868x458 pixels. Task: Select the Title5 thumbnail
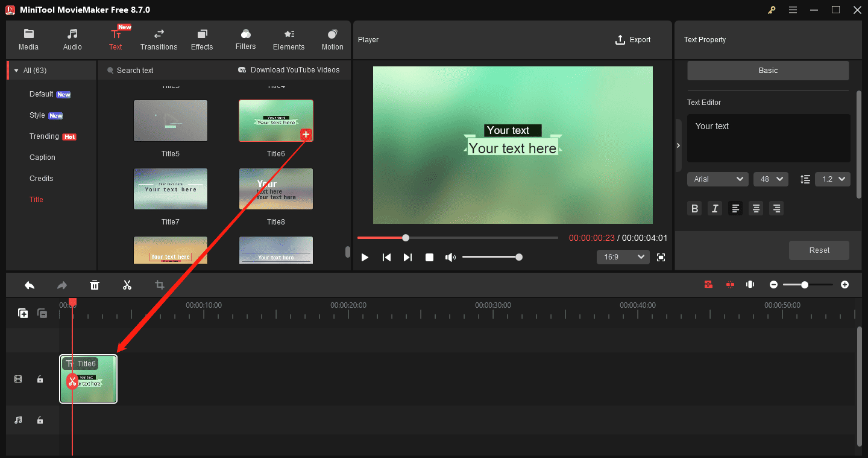[171, 121]
